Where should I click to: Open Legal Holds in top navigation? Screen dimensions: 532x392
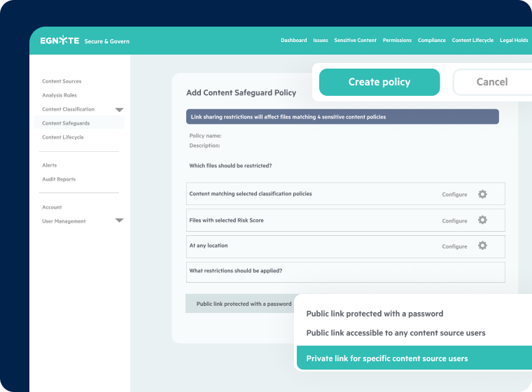[x=514, y=41]
